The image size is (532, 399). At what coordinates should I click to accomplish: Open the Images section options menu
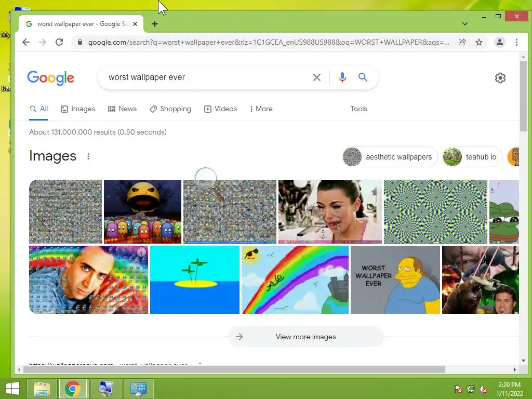(x=88, y=156)
